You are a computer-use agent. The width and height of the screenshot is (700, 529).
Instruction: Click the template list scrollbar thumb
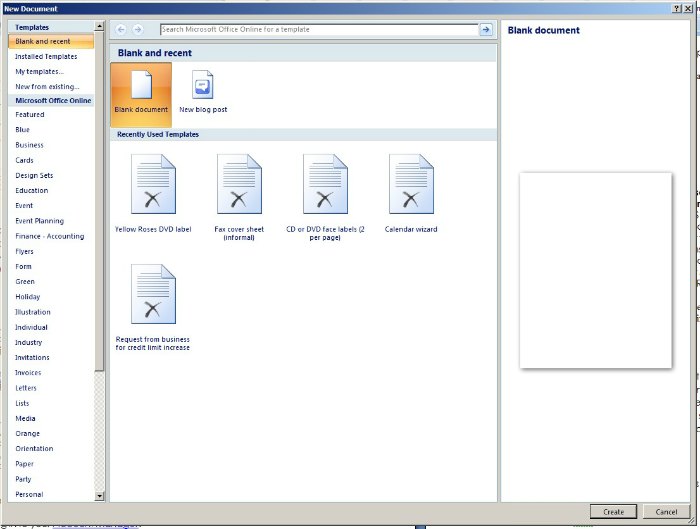tap(100, 201)
